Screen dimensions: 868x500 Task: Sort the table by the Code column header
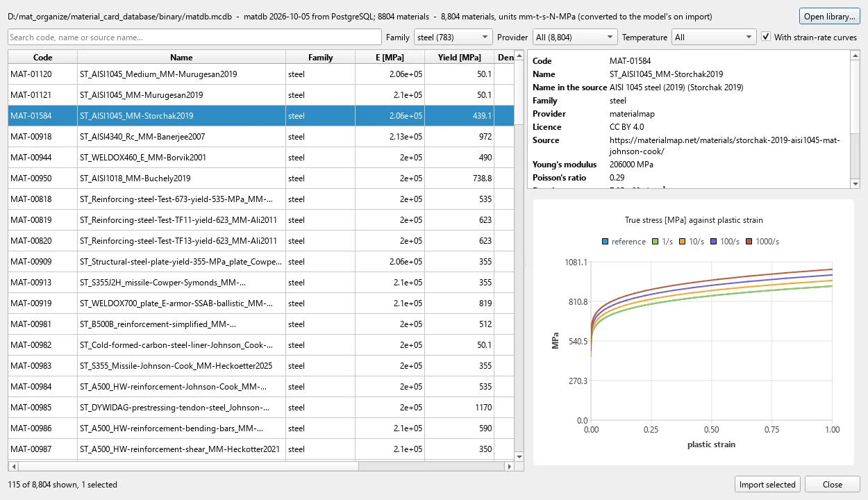(43, 58)
